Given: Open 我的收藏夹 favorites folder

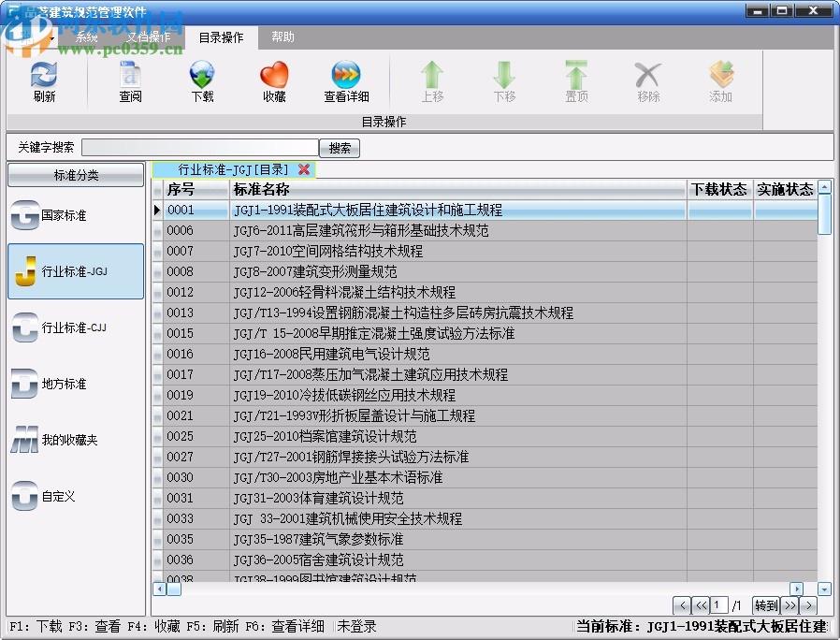Looking at the screenshot, I should tap(76, 440).
